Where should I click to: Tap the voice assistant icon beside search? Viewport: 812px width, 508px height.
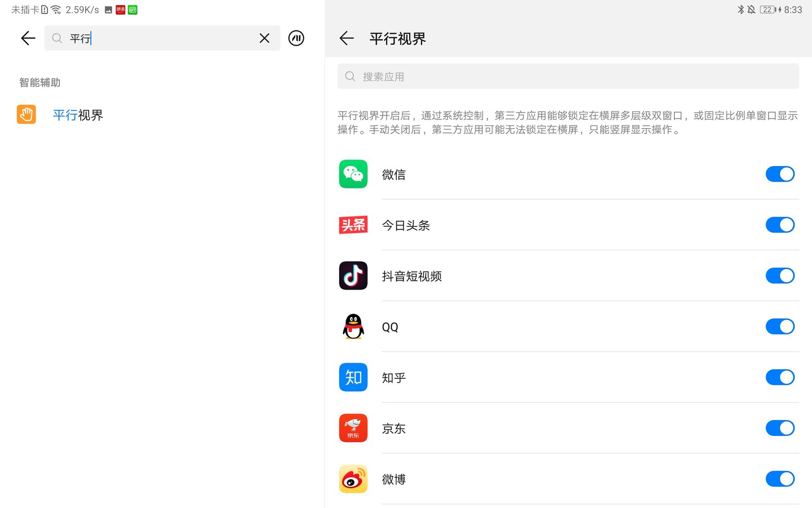click(x=296, y=38)
